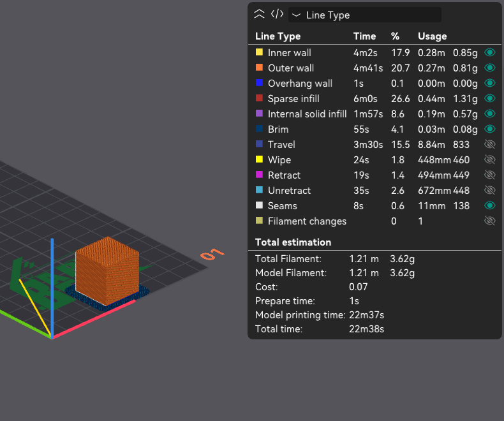Image resolution: width=504 pixels, height=421 pixels.
Task: Toggle Internal solid infill visibility eye
Action: point(490,114)
